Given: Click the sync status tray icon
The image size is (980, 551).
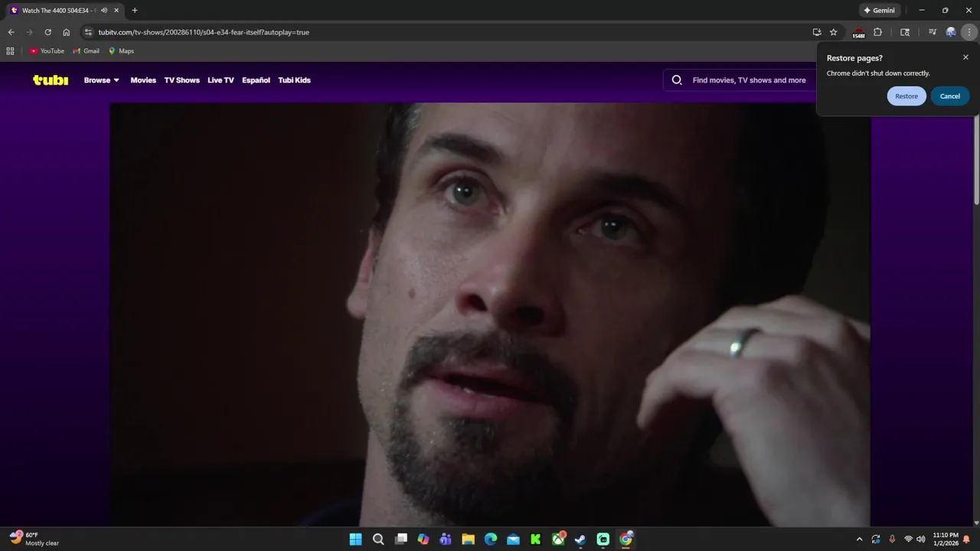Looking at the screenshot, I should (876, 540).
